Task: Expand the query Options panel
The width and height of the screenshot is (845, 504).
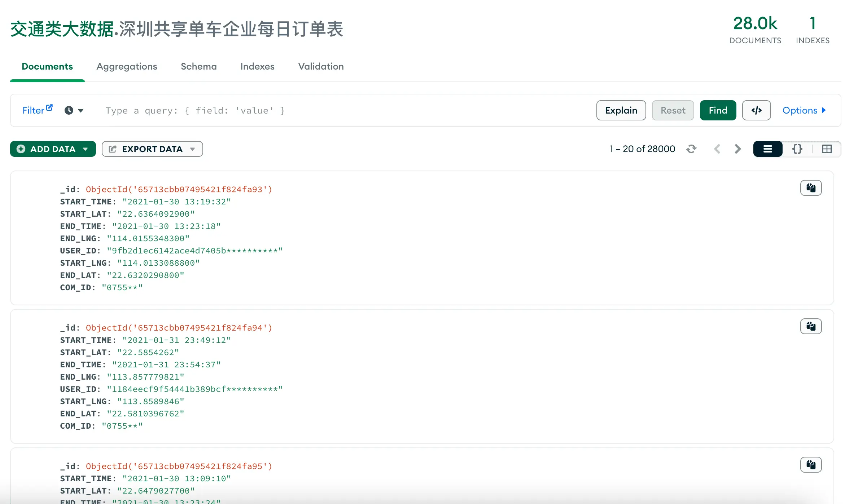Action: click(804, 110)
